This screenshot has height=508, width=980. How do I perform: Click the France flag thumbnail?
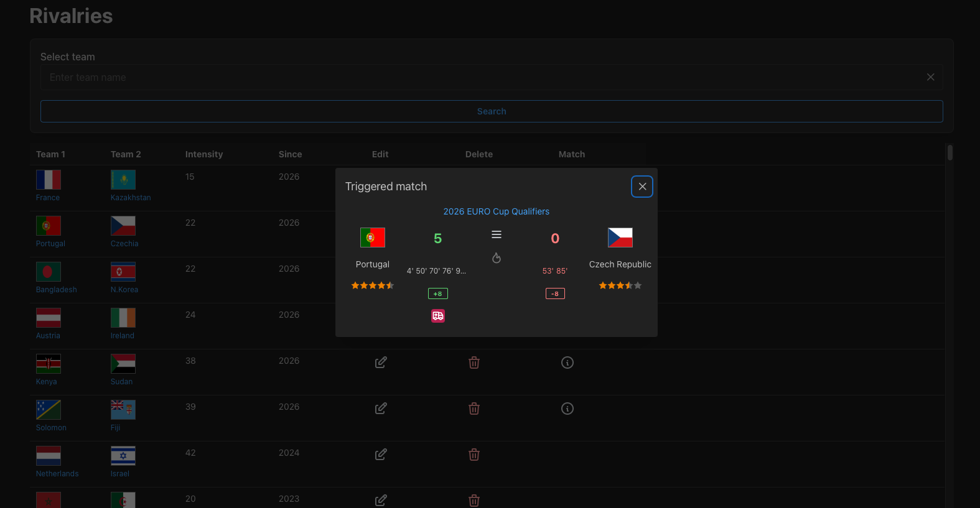tap(49, 180)
